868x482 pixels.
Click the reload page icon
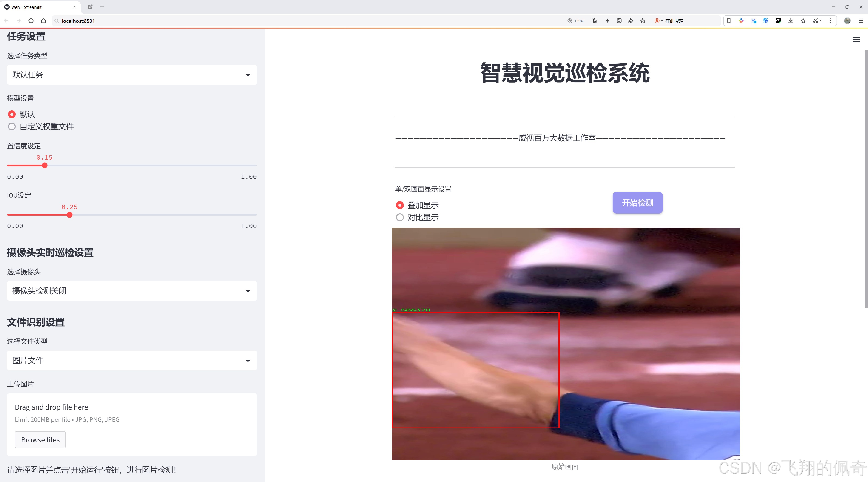pyautogui.click(x=31, y=20)
